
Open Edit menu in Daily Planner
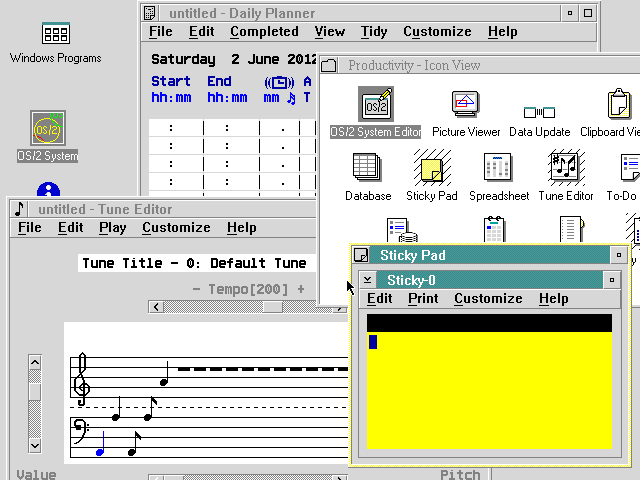(201, 32)
